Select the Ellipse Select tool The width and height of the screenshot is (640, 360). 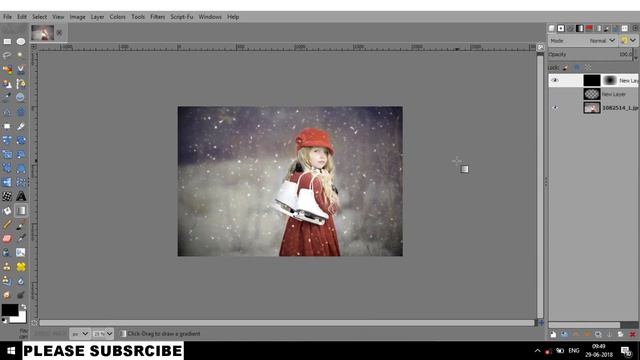(21, 41)
